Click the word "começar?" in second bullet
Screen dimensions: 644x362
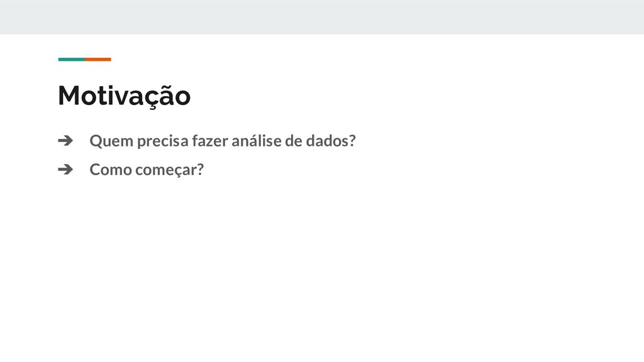click(170, 170)
